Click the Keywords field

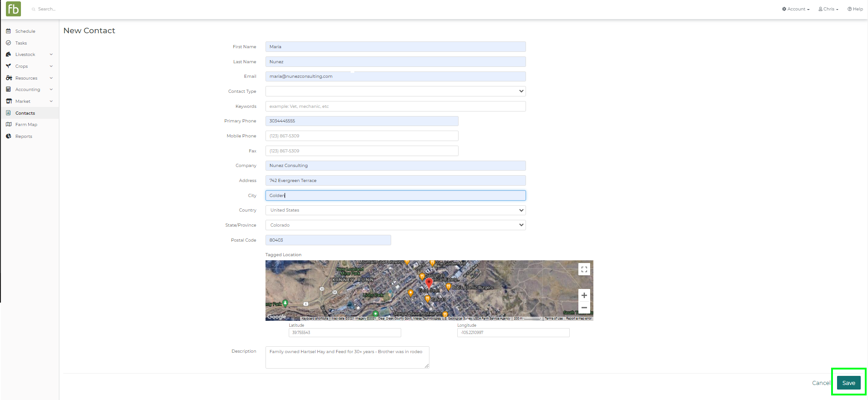395,106
